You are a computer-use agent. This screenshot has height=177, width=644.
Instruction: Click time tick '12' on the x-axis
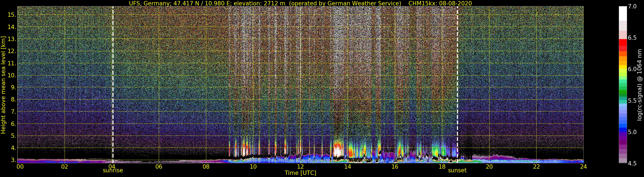[x=300, y=166]
